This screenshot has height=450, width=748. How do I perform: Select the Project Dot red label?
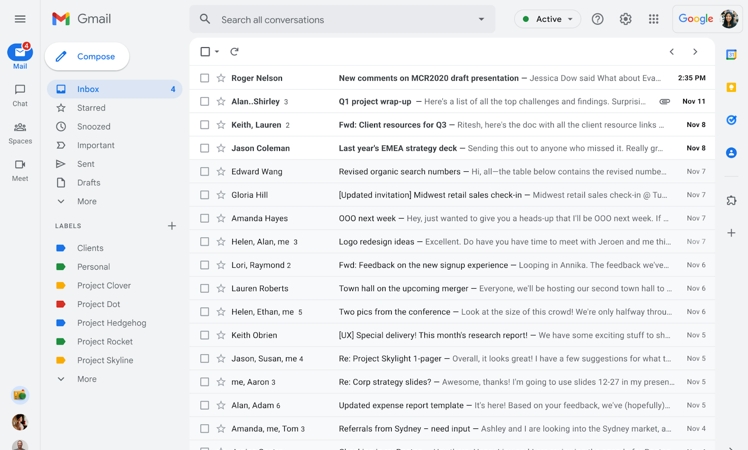98,304
